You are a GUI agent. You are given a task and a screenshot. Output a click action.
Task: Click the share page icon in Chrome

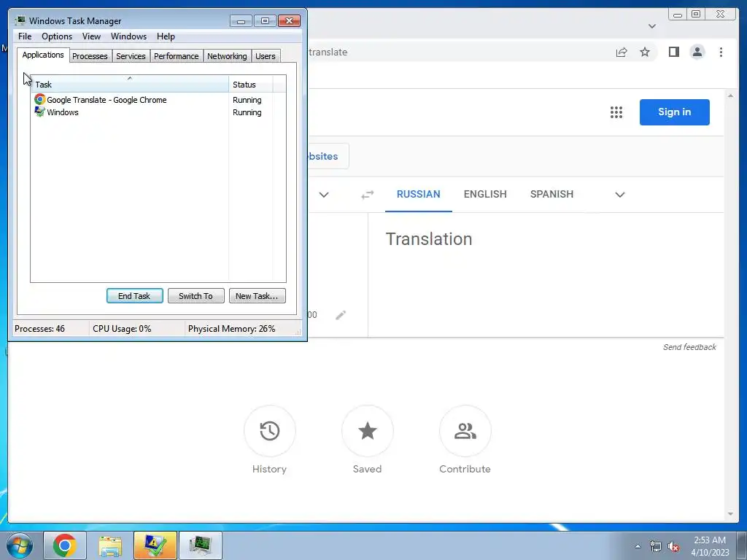click(622, 52)
